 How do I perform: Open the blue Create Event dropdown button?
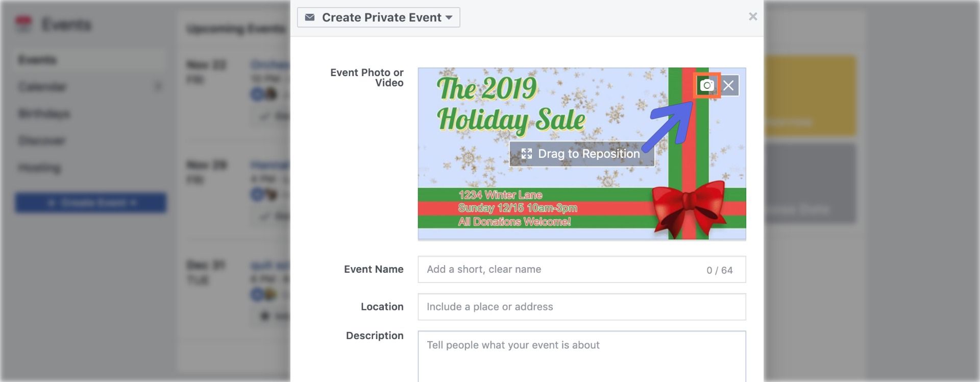91,203
